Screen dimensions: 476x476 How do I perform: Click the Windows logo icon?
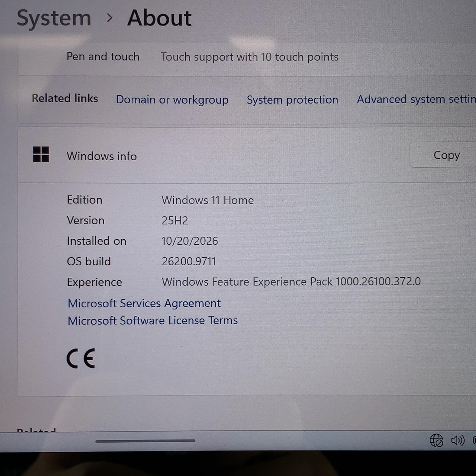coord(41,154)
